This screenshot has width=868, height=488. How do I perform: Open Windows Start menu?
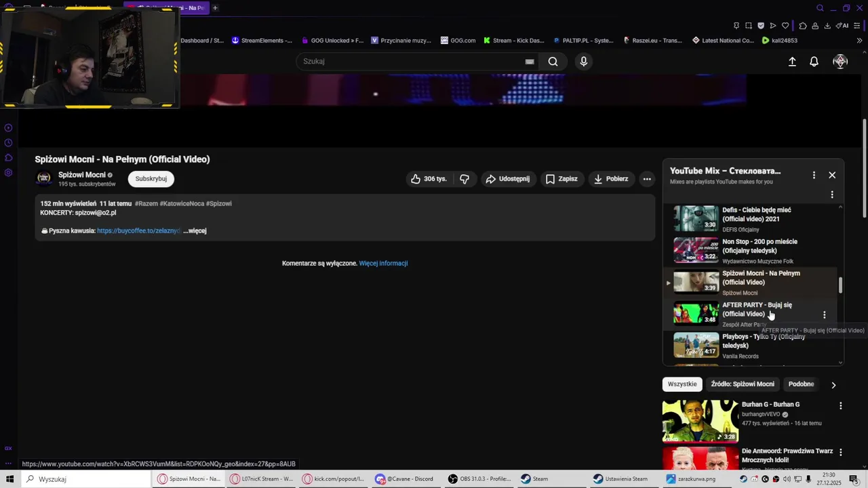9,479
